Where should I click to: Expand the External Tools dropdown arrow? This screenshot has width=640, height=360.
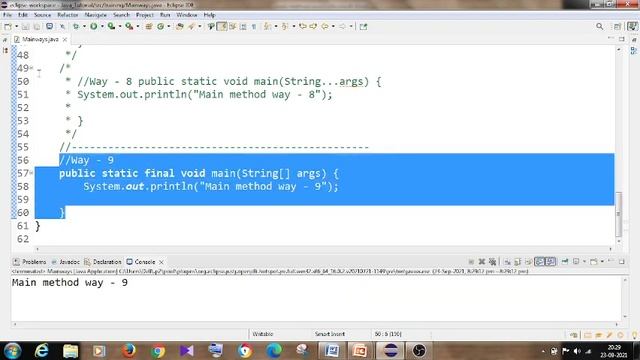pos(138,27)
